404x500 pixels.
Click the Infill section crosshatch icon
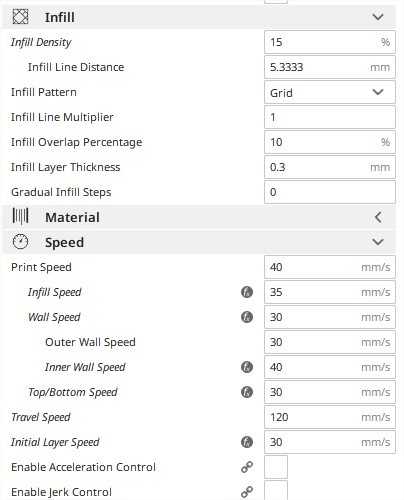click(20, 17)
